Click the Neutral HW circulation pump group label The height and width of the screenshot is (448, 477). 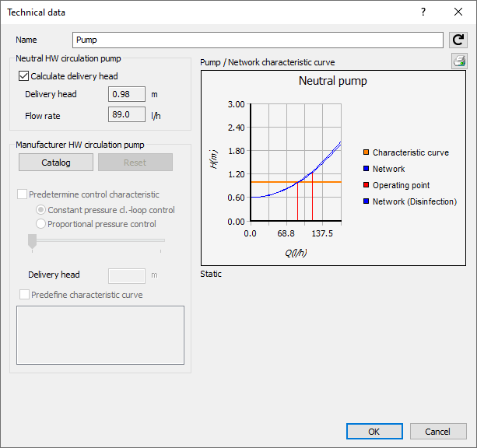pos(68,58)
